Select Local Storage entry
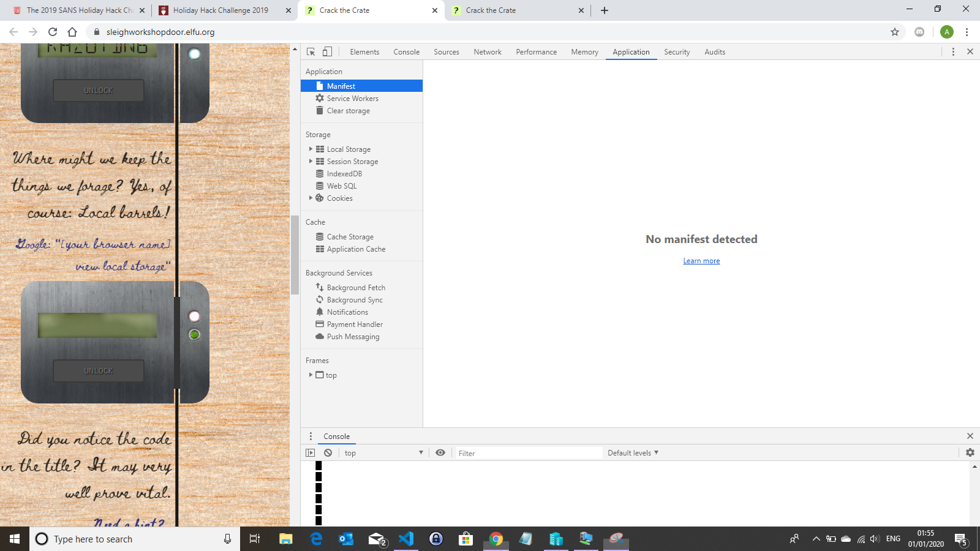Viewport: 980px width, 551px height. coord(349,149)
